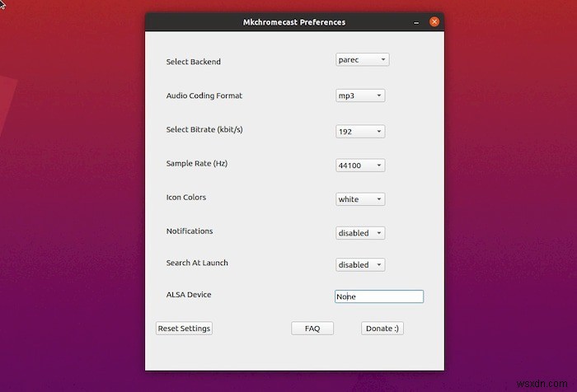Click the Select Bitrate (kbit/s) label
The height and width of the screenshot is (392, 577).
click(x=204, y=129)
